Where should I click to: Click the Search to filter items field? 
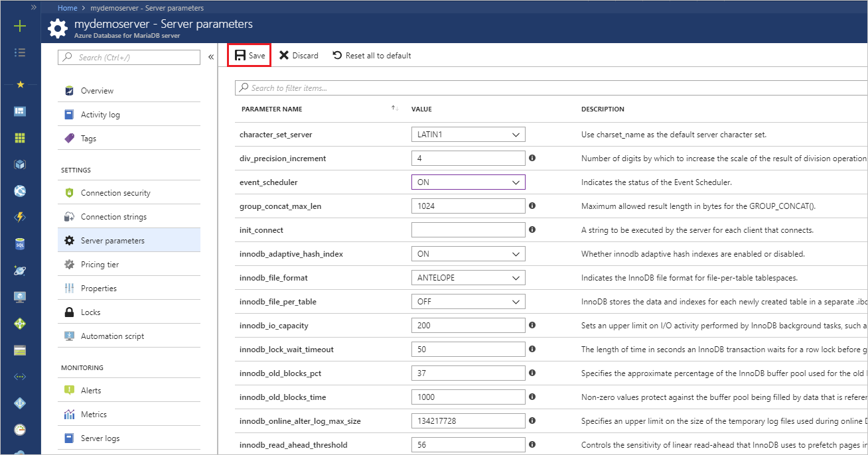(x=551, y=88)
